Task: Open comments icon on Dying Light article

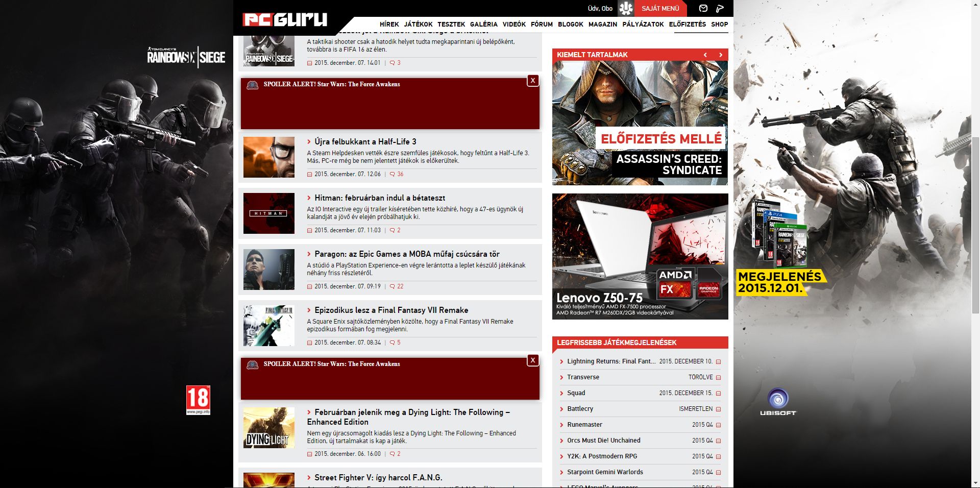Action: pyautogui.click(x=392, y=454)
